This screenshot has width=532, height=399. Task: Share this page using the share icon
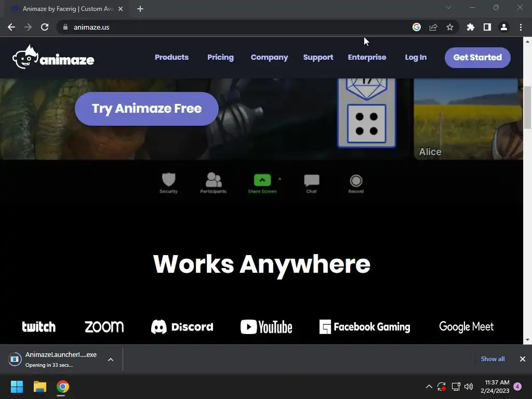click(x=433, y=27)
